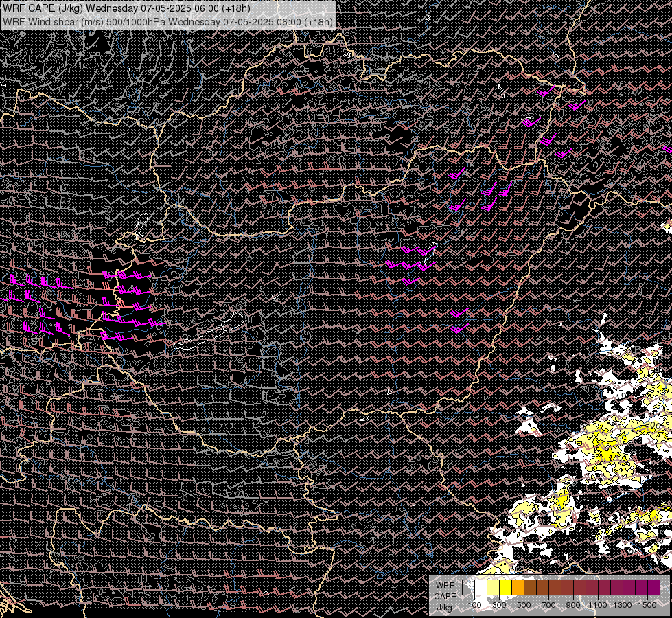Select the gray dotted first legend swatch
The height and width of the screenshot is (618, 672).
coord(468,588)
